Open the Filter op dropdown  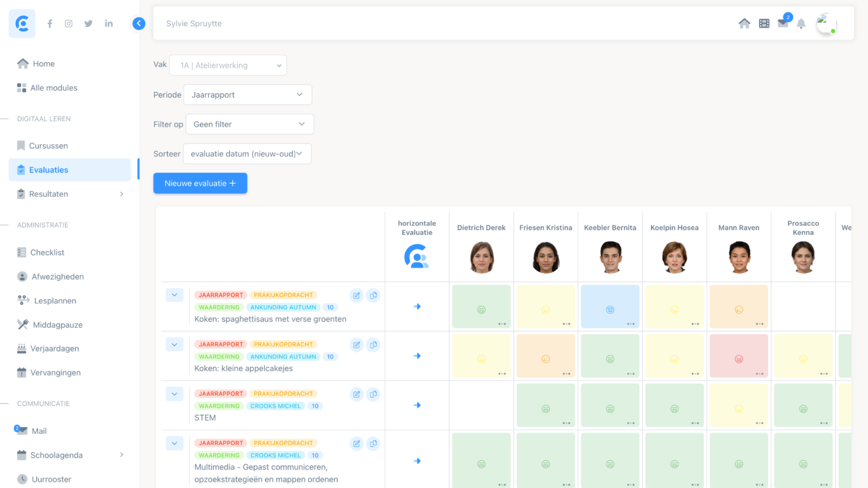[249, 124]
